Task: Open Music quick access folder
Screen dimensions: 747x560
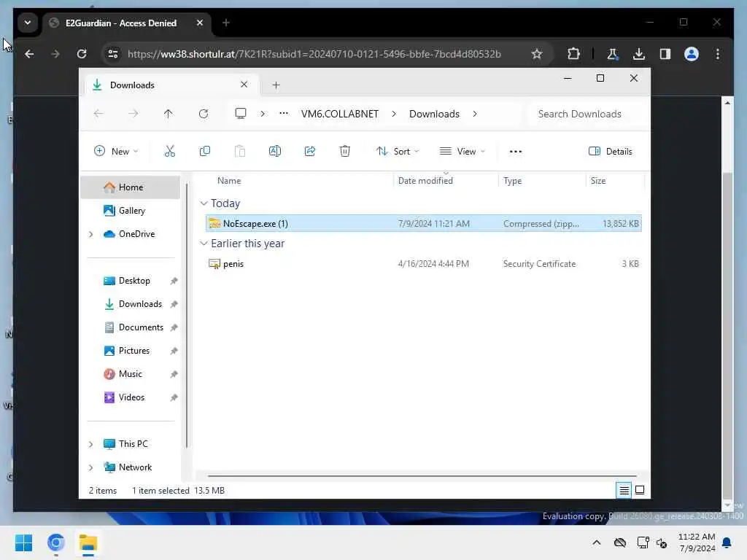Action: (131, 374)
